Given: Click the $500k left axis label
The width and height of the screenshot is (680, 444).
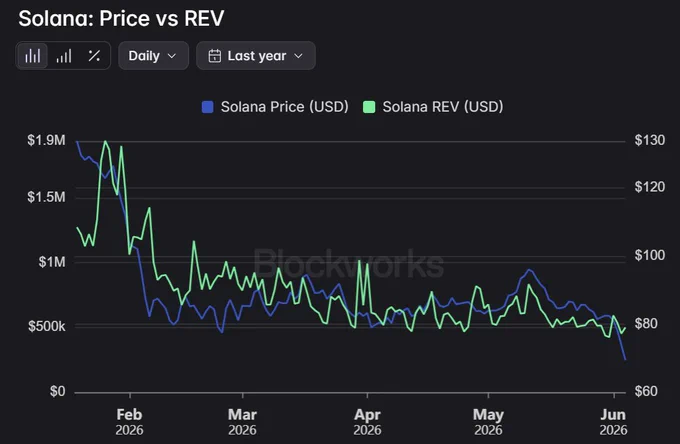Looking at the screenshot, I should coord(47,326).
